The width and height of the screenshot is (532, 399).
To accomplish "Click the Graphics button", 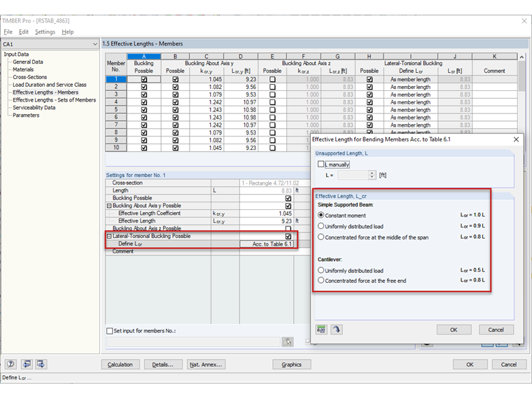I will pos(291,365).
